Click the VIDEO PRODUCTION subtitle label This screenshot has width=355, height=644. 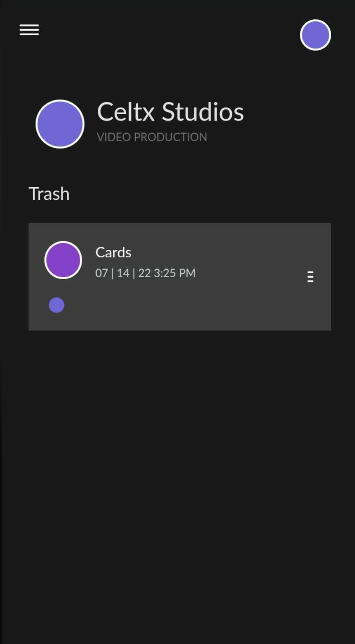coord(152,137)
